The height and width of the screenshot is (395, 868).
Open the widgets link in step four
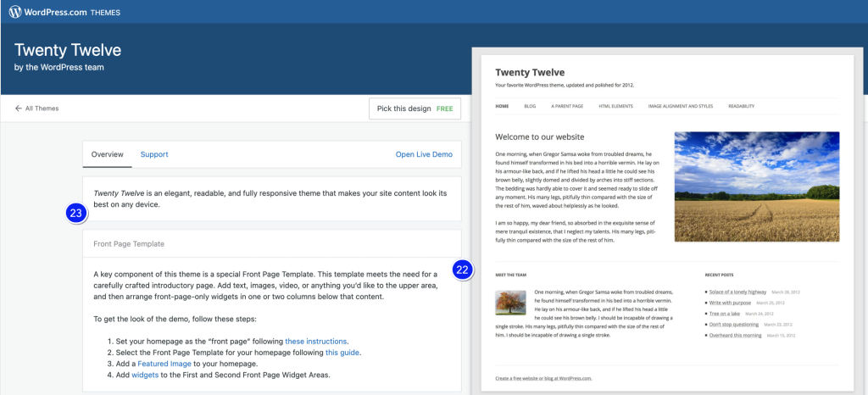coord(145,374)
